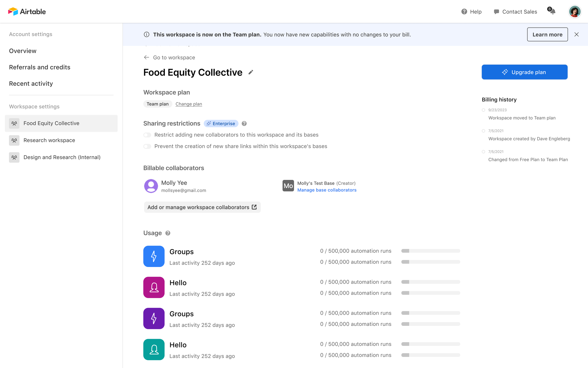Edit workspace name using the pencil icon
588x368 pixels.
[251, 72]
